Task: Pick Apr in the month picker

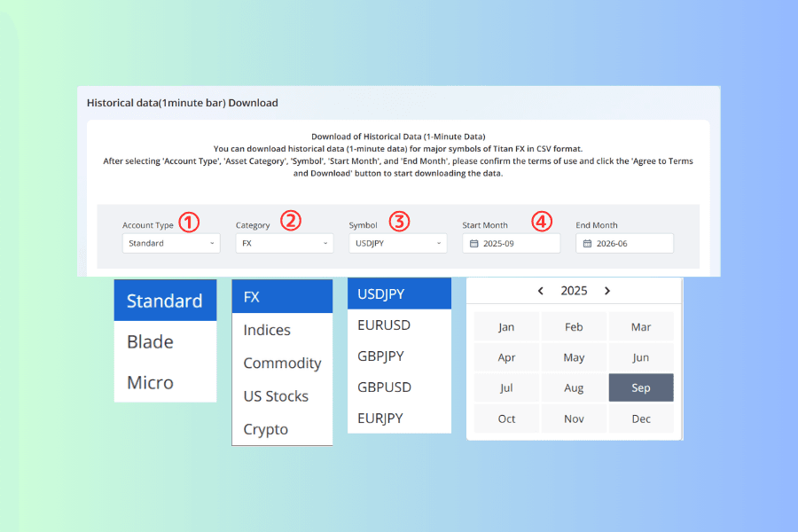Action: [506, 357]
